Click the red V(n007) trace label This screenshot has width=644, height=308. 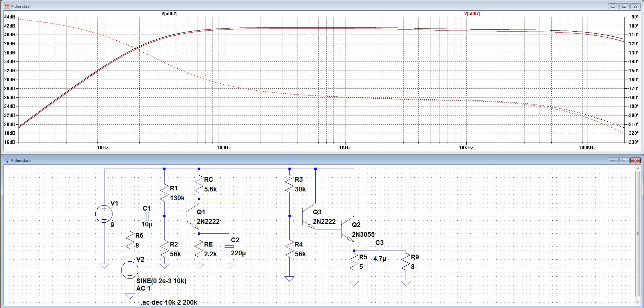point(472,13)
